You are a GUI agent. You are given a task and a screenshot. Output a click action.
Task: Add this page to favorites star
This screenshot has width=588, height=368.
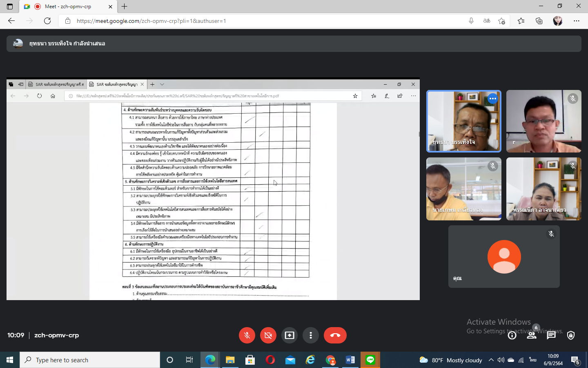pos(502,21)
